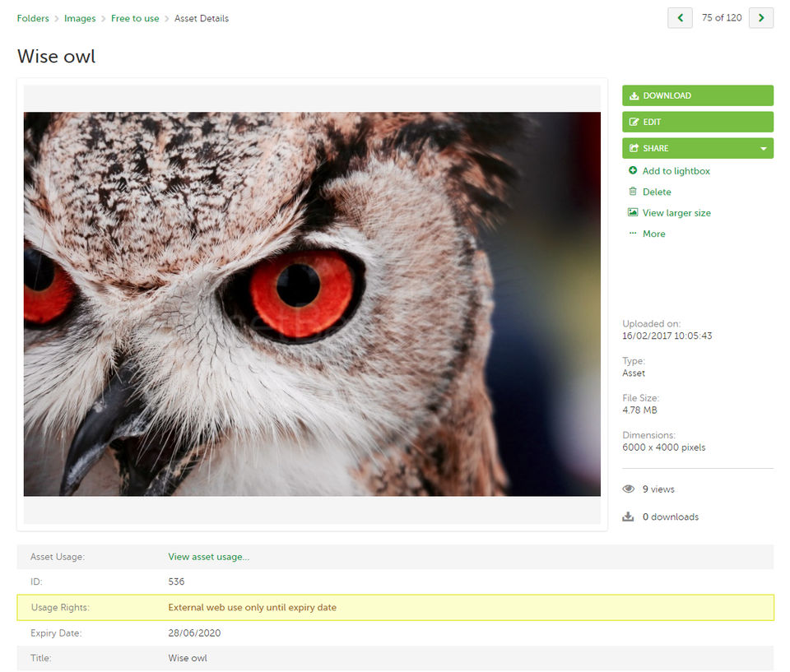Click the Asset Details breadcrumb text
Viewport: 790px width, 672px height.
202,18
